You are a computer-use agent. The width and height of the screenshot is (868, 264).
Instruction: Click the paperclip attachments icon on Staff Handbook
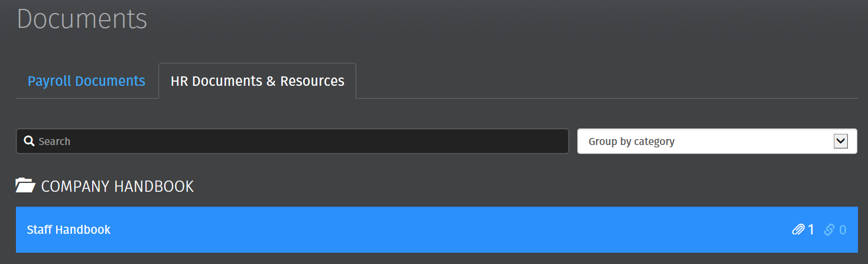point(798,230)
